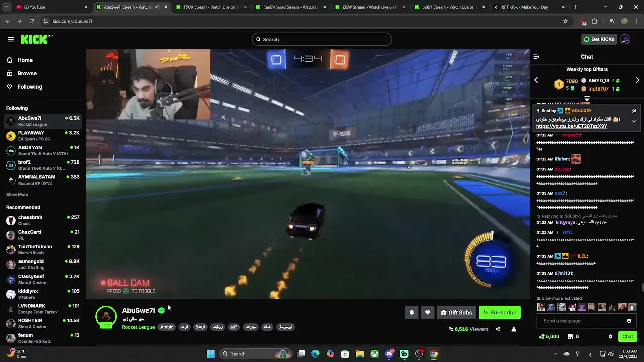This screenshot has height=362, width=644.
Task: Open asmongold recommended channel
Action: tap(43, 264)
